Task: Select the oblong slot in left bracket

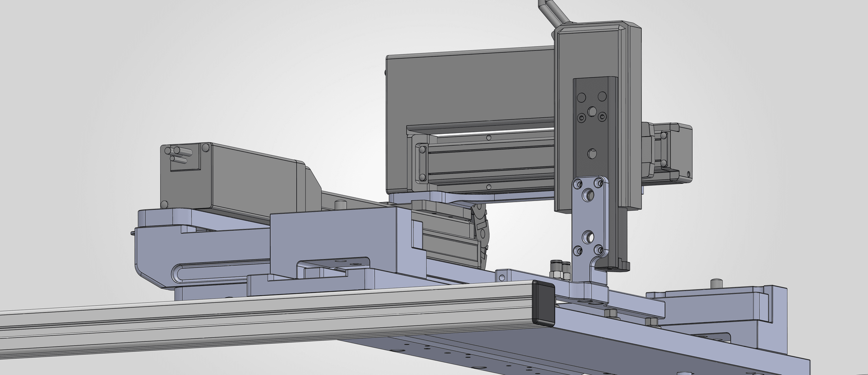Action: click(221, 272)
